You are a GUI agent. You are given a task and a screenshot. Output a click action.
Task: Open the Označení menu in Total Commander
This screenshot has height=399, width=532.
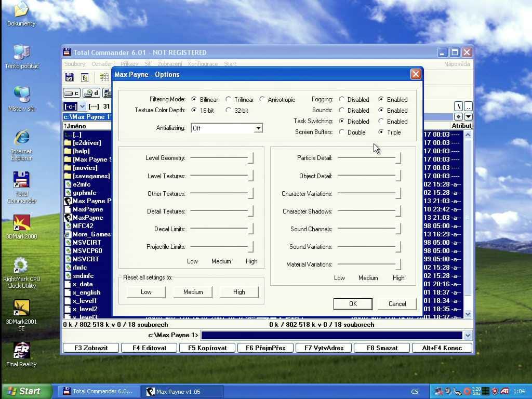click(x=103, y=64)
